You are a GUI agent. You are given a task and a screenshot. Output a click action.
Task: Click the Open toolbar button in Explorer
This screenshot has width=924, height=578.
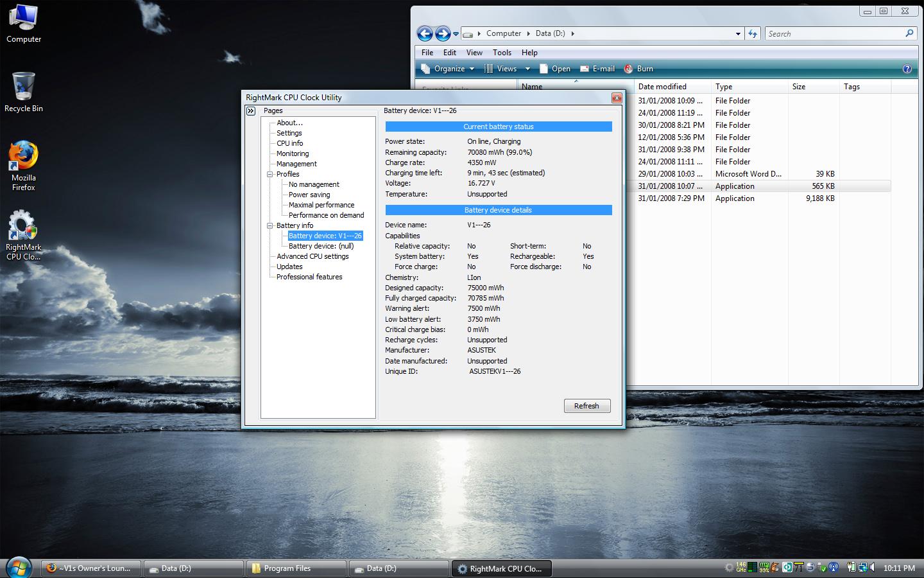tap(555, 69)
